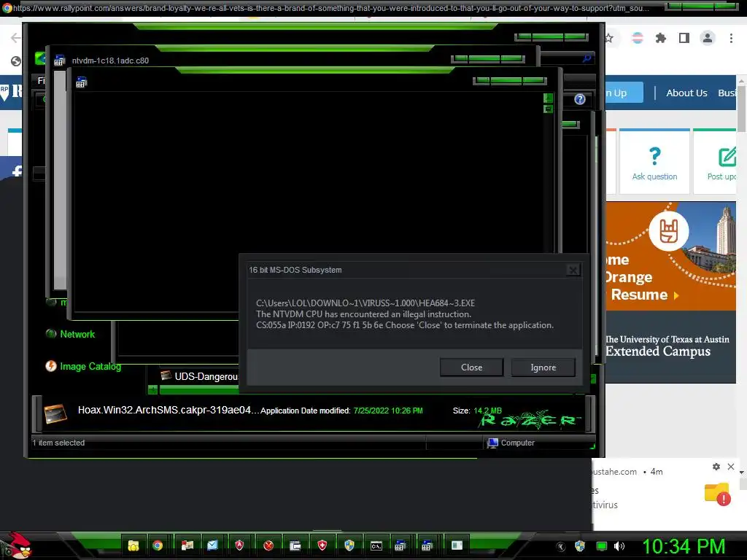Viewport: 747px width, 560px height.
Task: Click the Size 14.2 MB detail value
Action: (x=487, y=411)
